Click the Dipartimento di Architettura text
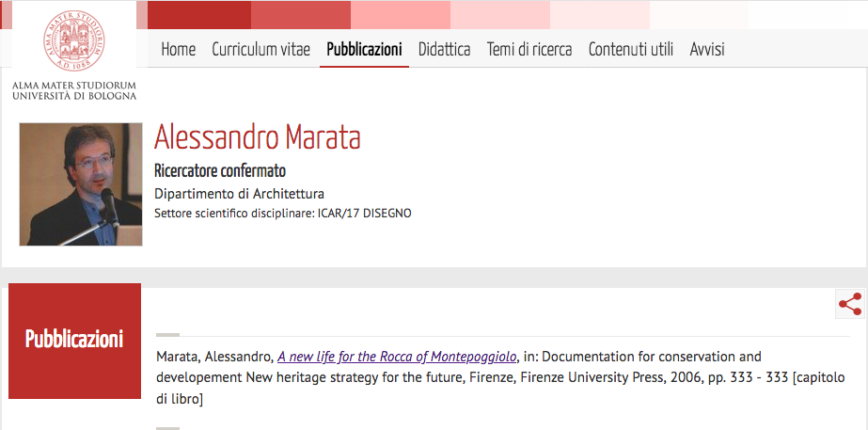 (239, 194)
